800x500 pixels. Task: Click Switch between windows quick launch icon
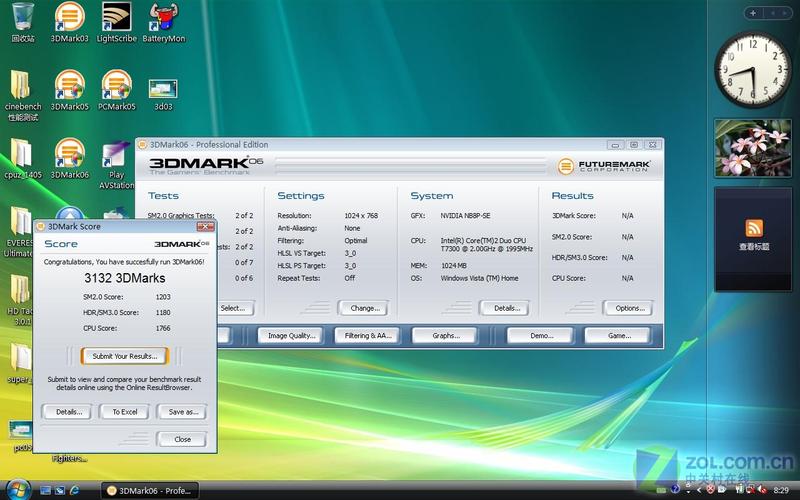click(x=60, y=490)
